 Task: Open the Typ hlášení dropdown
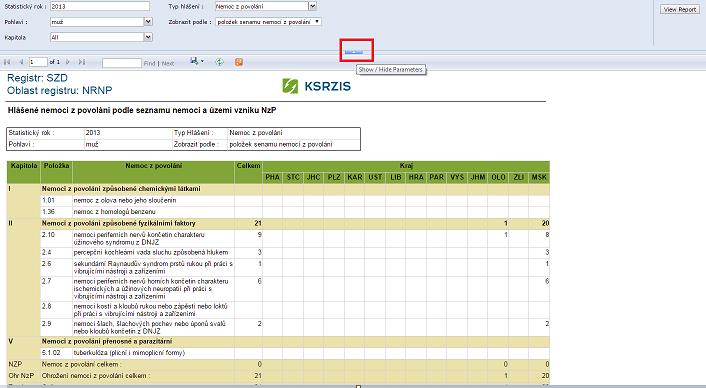click(x=312, y=6)
